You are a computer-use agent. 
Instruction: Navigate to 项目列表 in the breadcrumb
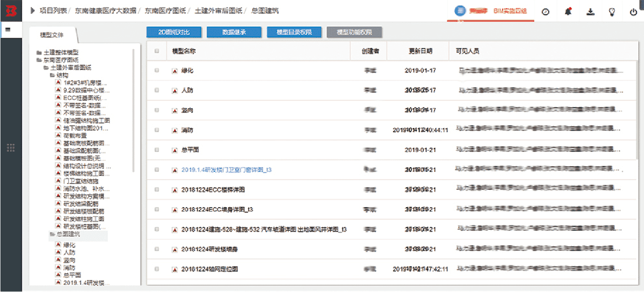point(52,11)
